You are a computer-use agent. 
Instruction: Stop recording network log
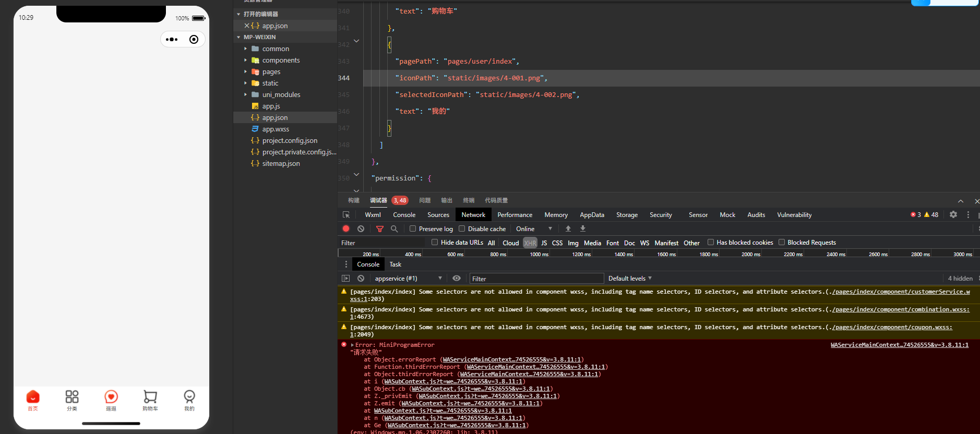coord(346,228)
